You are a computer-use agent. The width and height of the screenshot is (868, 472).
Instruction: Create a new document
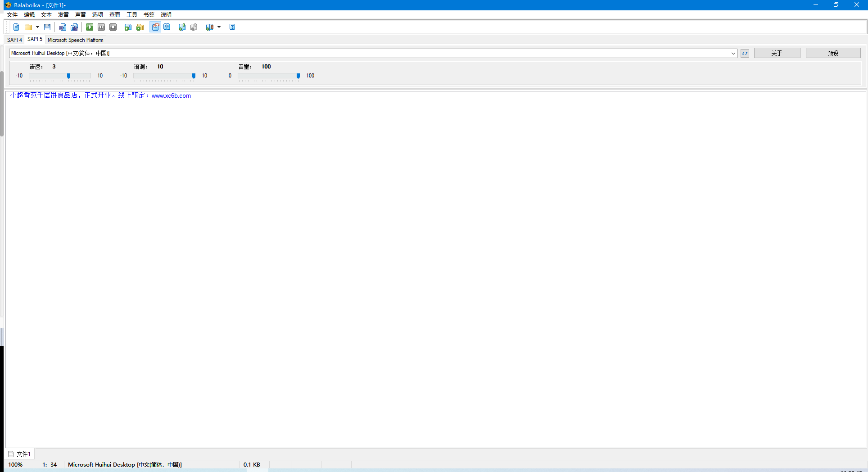[x=16, y=27]
